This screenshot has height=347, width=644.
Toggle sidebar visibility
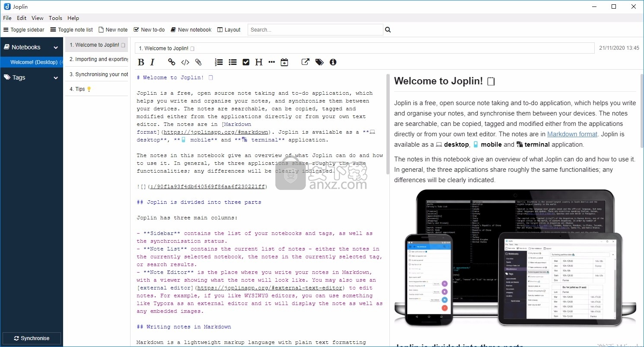(x=24, y=30)
